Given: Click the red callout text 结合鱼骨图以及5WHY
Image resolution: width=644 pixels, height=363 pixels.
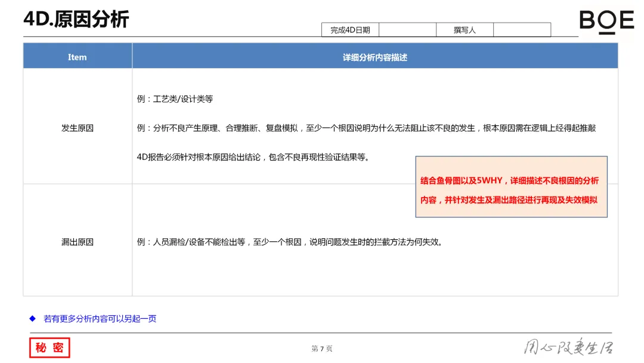Looking at the screenshot, I should (509, 180).
